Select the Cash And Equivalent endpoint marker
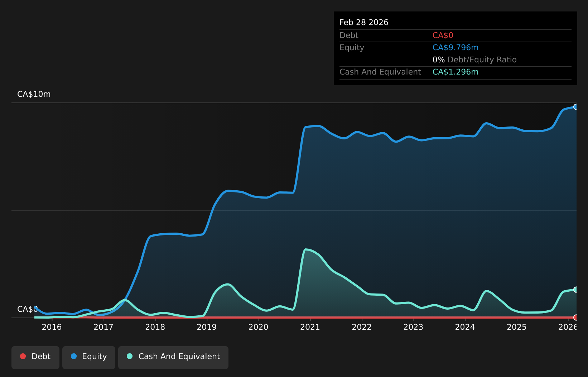The height and width of the screenshot is (377, 588). point(576,290)
